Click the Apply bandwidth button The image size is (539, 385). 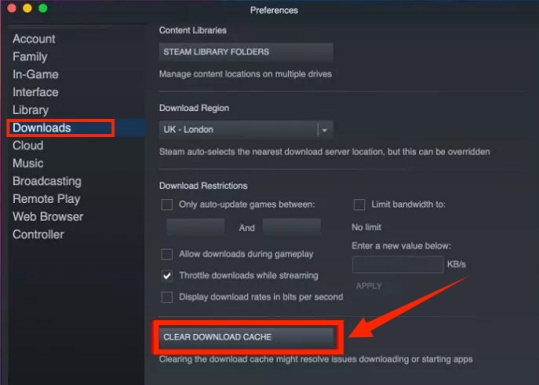[369, 286]
